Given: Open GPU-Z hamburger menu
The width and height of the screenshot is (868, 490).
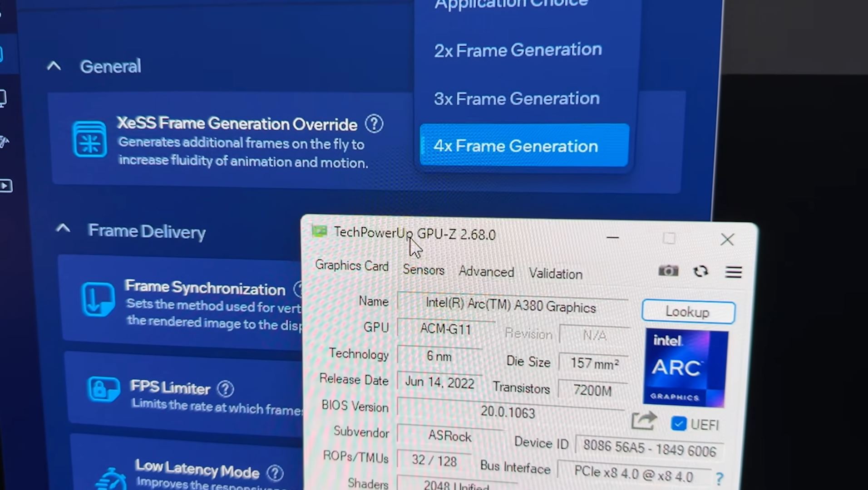Looking at the screenshot, I should click(733, 272).
